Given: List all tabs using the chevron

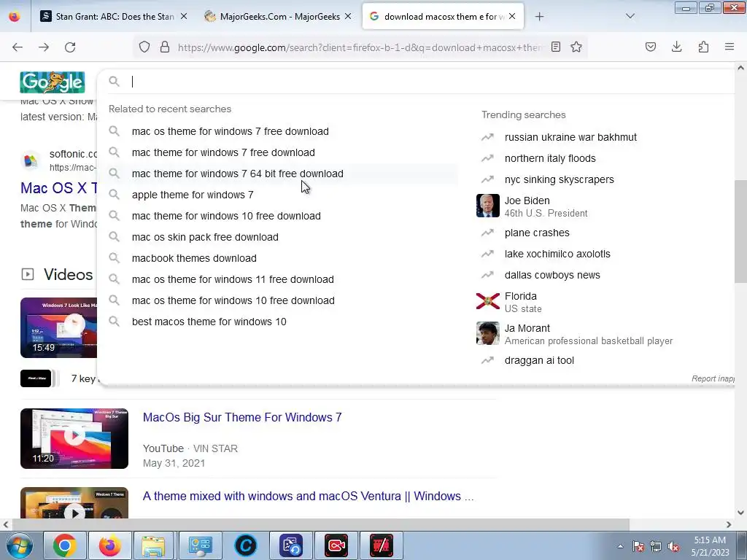Looking at the screenshot, I should [x=630, y=16].
